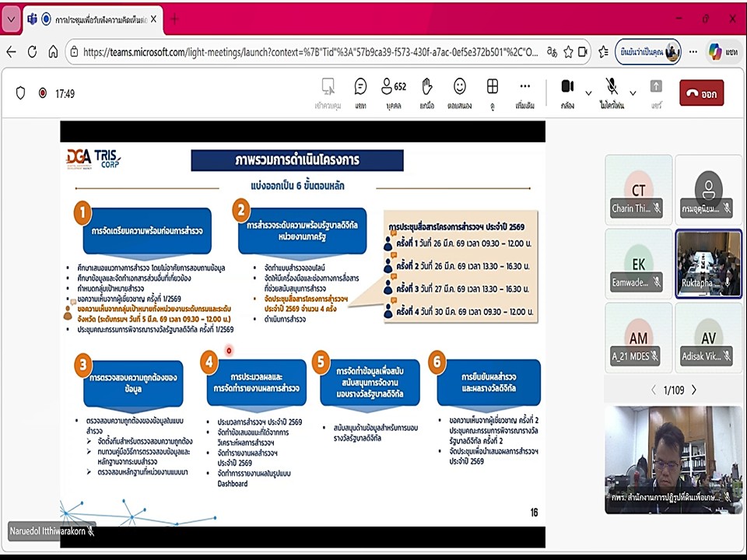
Task: Raise your hand in the meeting
Action: 426,92
